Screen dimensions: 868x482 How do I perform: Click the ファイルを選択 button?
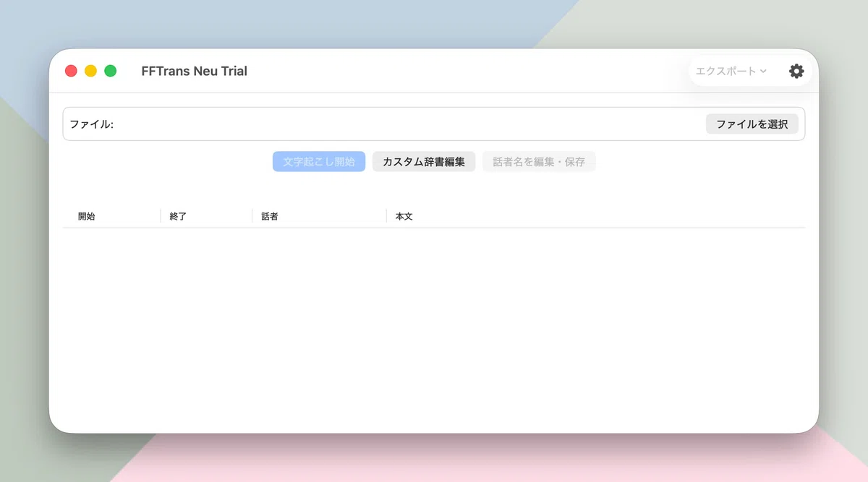click(x=752, y=124)
